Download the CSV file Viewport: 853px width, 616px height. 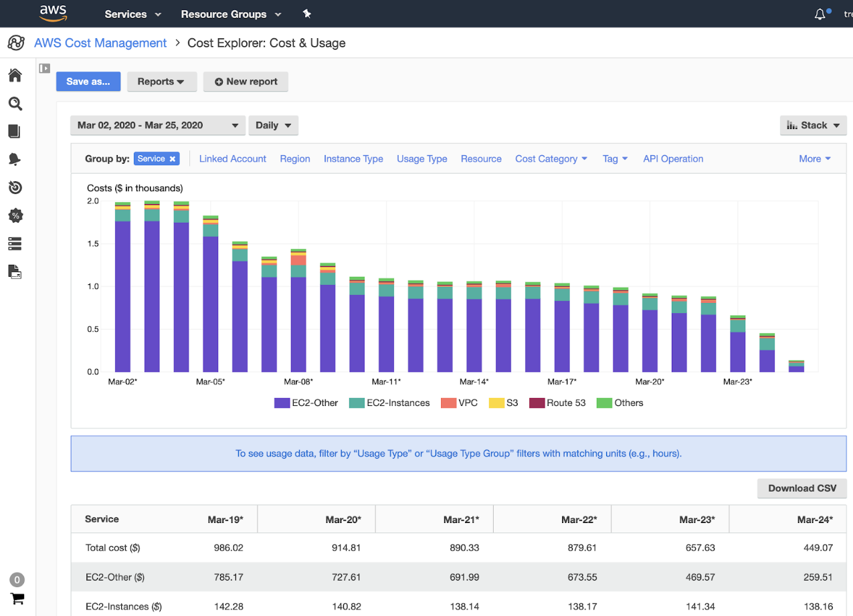802,488
